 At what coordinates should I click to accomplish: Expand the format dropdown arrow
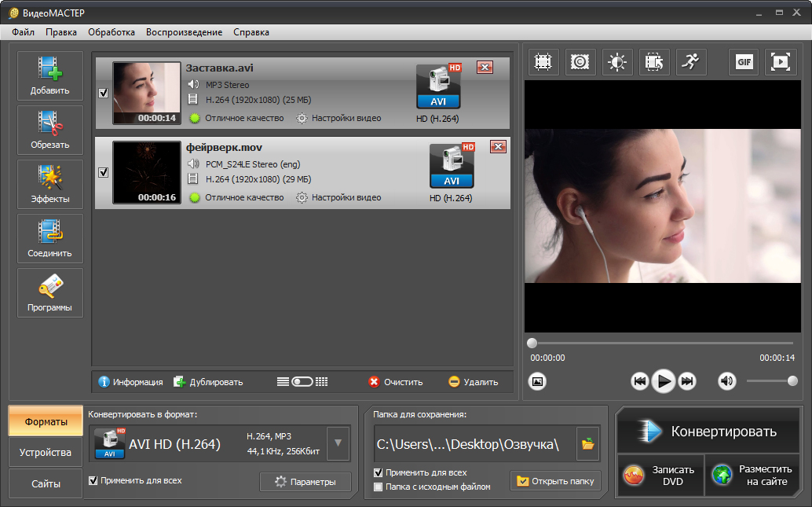(338, 443)
